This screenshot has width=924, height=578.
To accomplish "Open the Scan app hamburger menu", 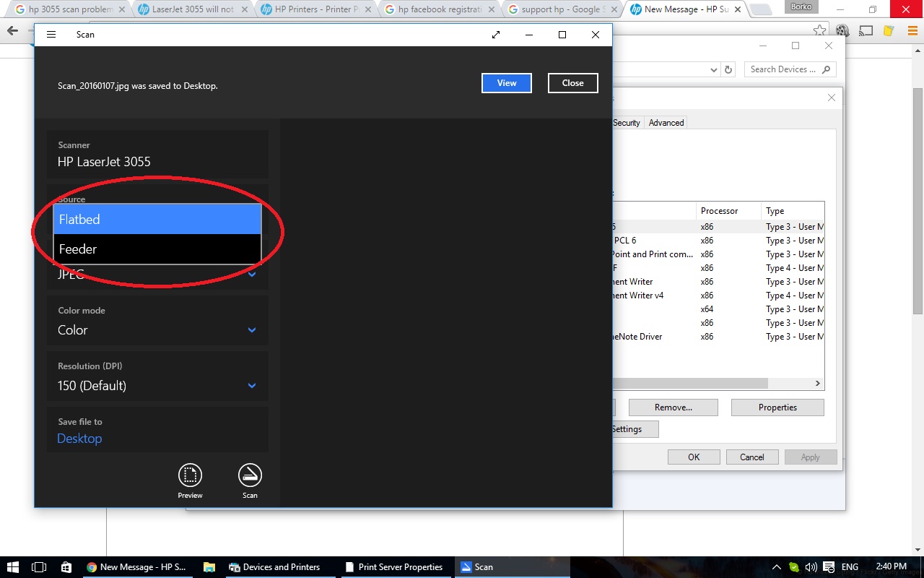I will pos(51,35).
